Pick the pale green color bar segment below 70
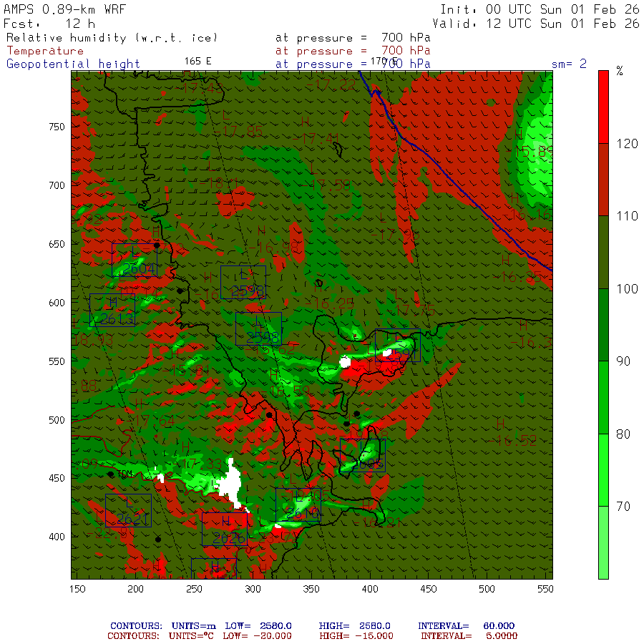 coord(603,542)
